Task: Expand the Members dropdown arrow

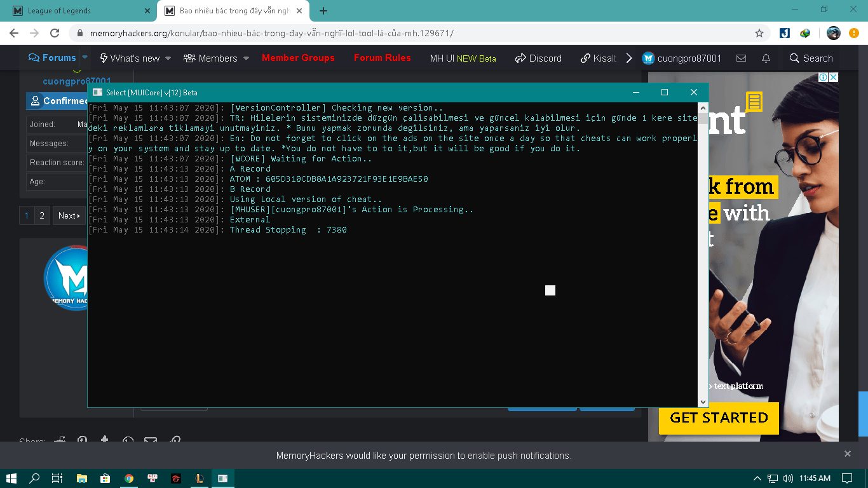Action: click(x=245, y=58)
